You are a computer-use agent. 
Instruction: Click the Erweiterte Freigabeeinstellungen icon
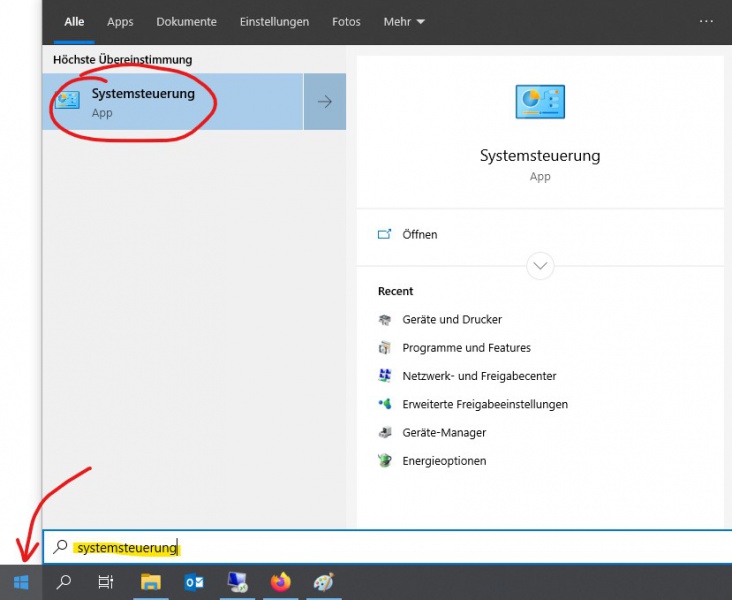(x=385, y=404)
